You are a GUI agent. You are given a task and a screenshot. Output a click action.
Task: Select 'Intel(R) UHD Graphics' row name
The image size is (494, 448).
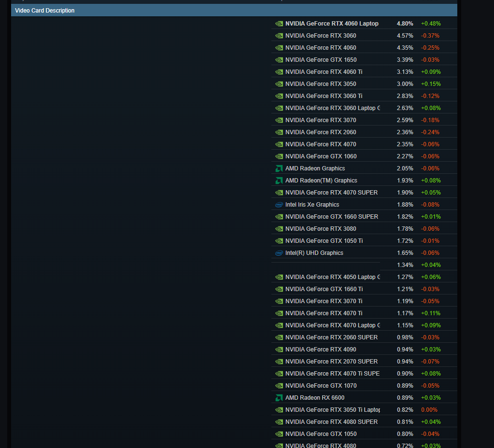coord(314,253)
